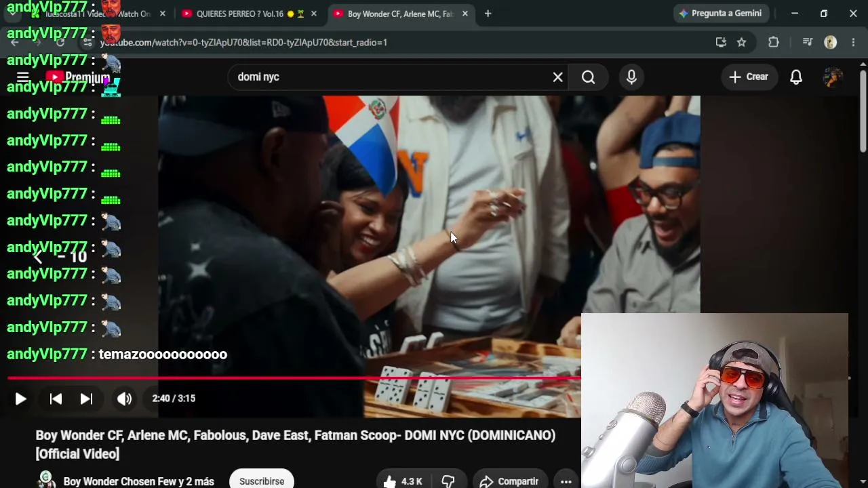Mute the video with the speaker icon
This screenshot has height=488, width=868.
tap(124, 399)
